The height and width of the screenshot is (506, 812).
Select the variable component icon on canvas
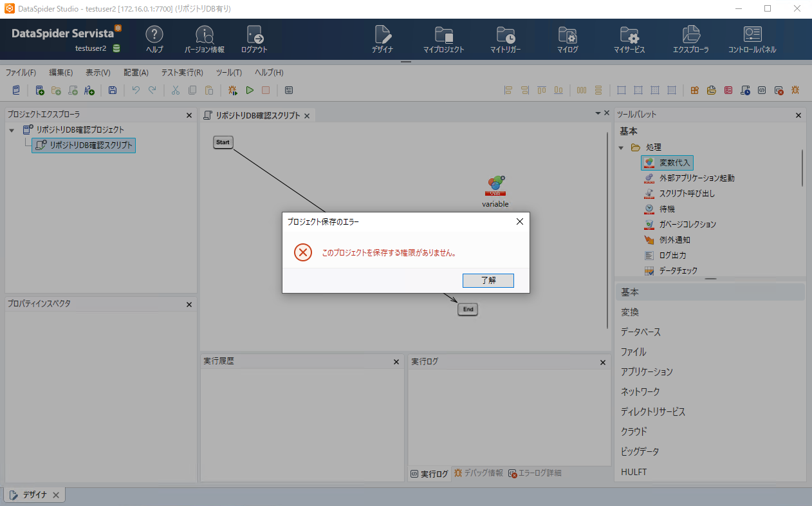click(x=495, y=186)
